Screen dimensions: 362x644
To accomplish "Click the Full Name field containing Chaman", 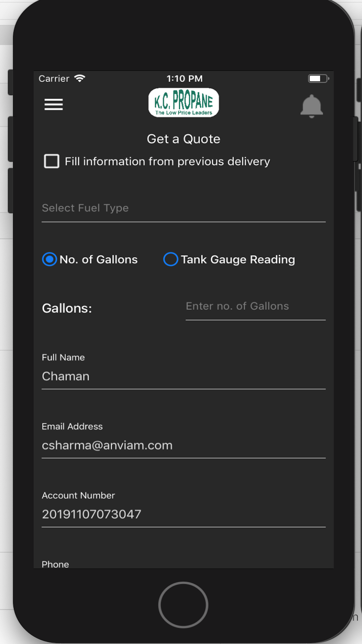I will tap(184, 376).
